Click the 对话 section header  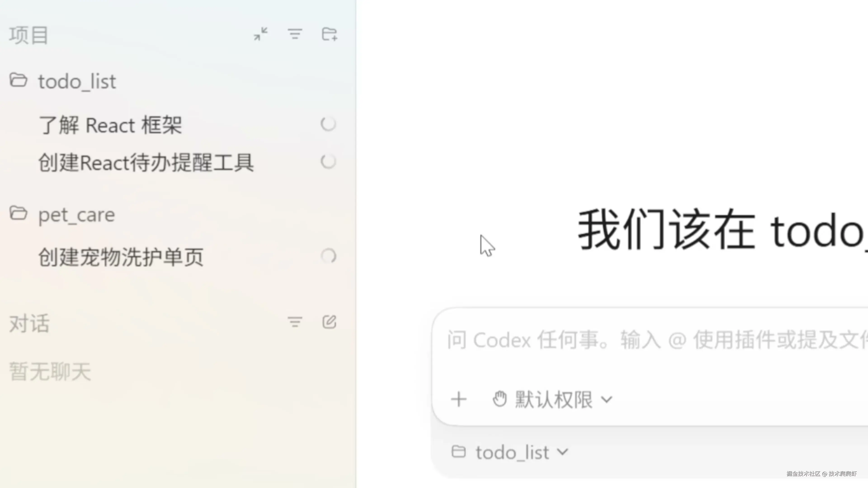pyautogui.click(x=29, y=324)
